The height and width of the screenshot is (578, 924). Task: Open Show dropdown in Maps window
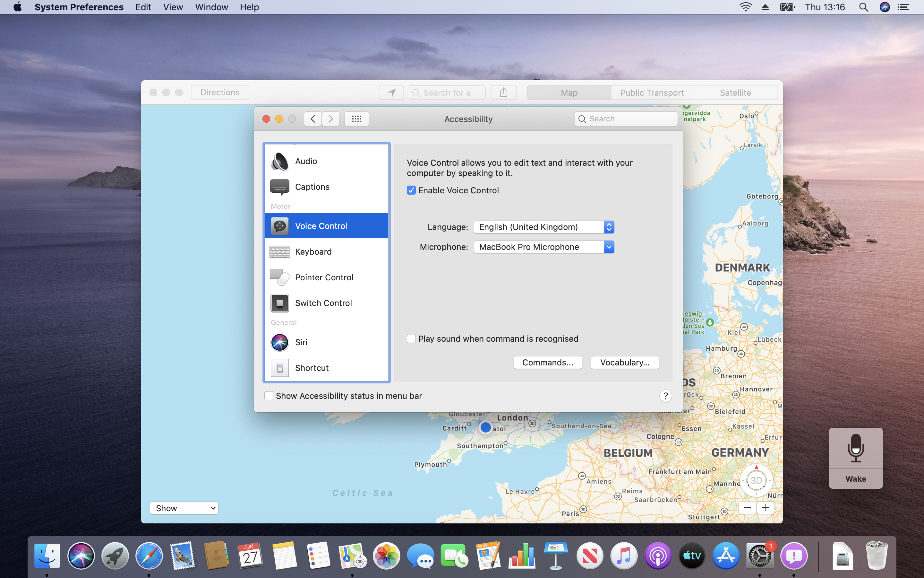184,508
